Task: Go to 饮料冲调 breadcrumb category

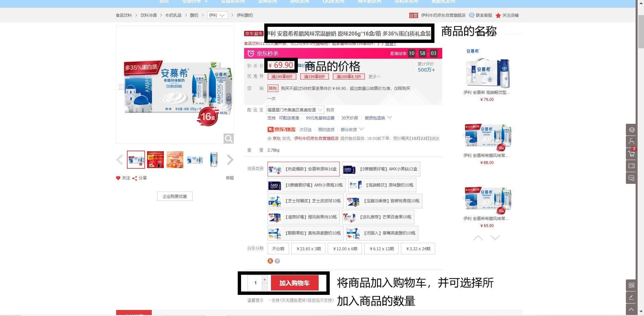Action: coord(148,15)
